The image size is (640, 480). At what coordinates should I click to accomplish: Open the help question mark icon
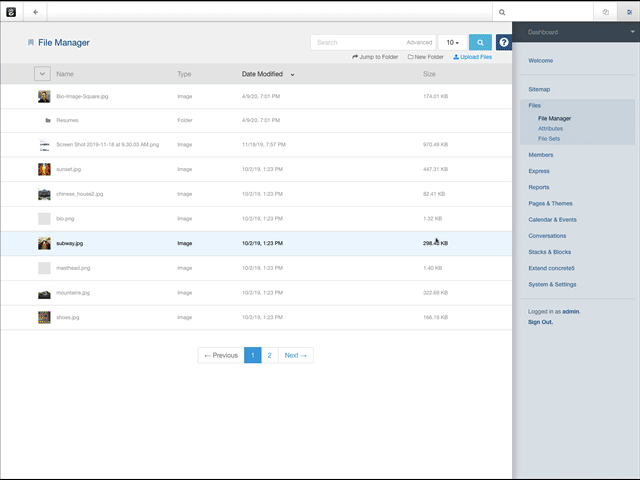point(504,42)
